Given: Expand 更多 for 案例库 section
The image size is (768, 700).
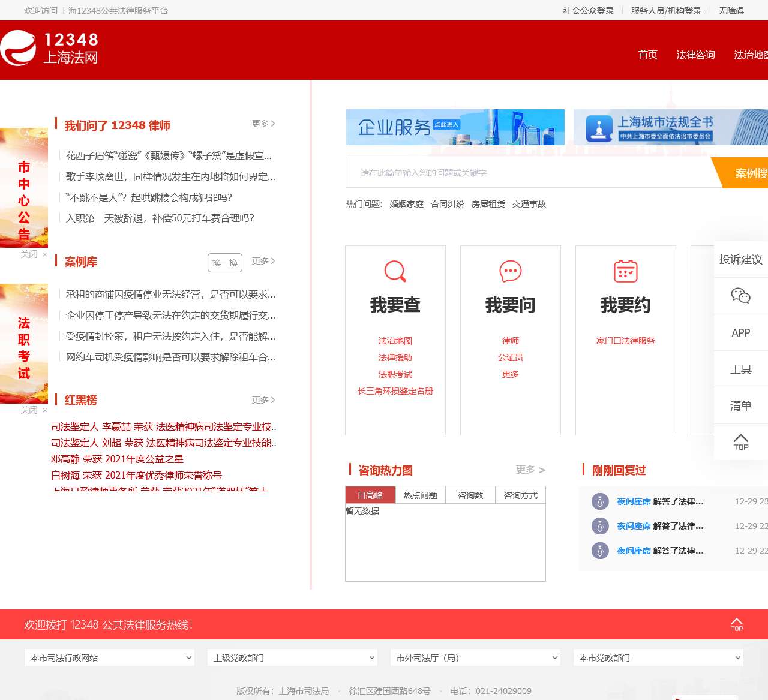Looking at the screenshot, I should click(263, 261).
